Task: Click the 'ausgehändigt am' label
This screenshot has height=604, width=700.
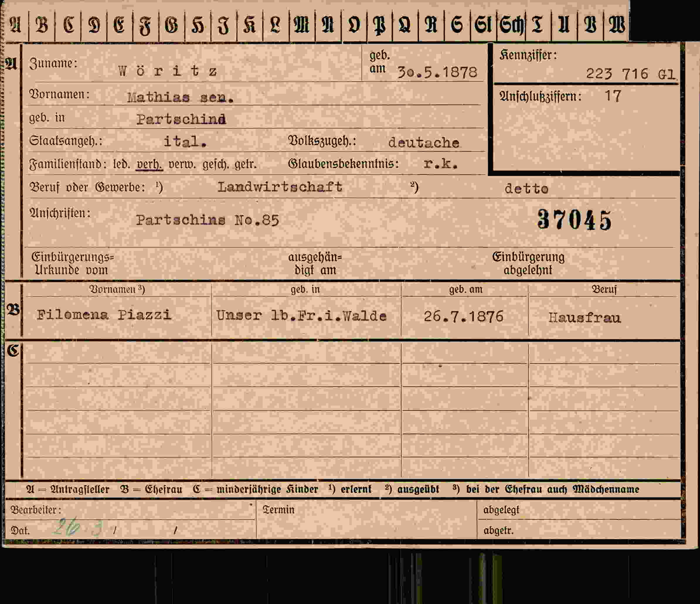Action: 315,263
